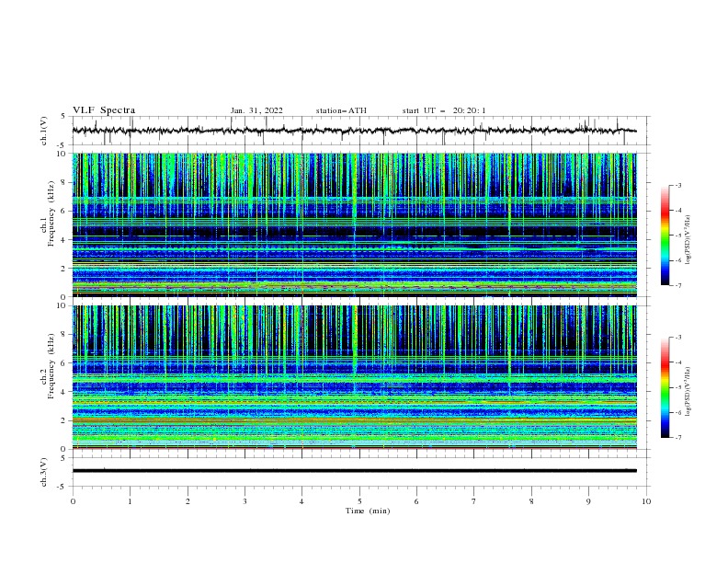Click the ch.1 voltage waveform trace
Viewport: 728px width, 563px height.
pos(355,131)
